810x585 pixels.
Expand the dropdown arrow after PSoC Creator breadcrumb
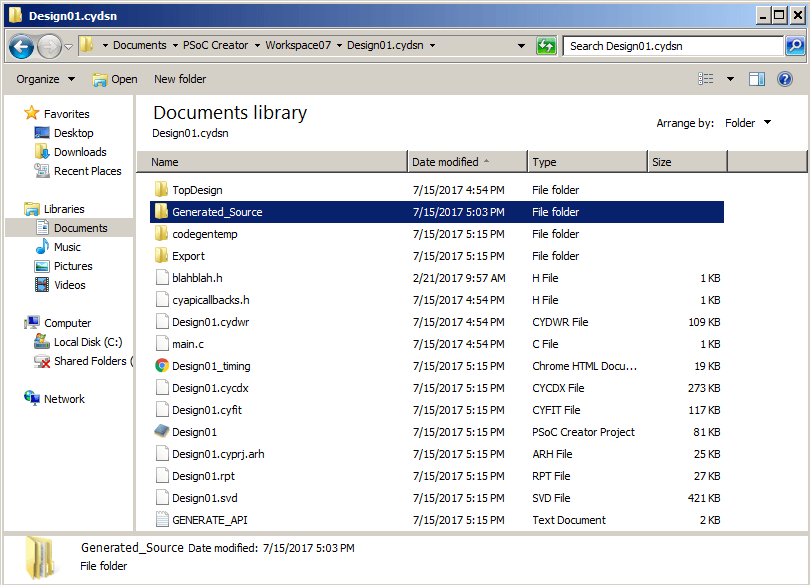[257, 45]
